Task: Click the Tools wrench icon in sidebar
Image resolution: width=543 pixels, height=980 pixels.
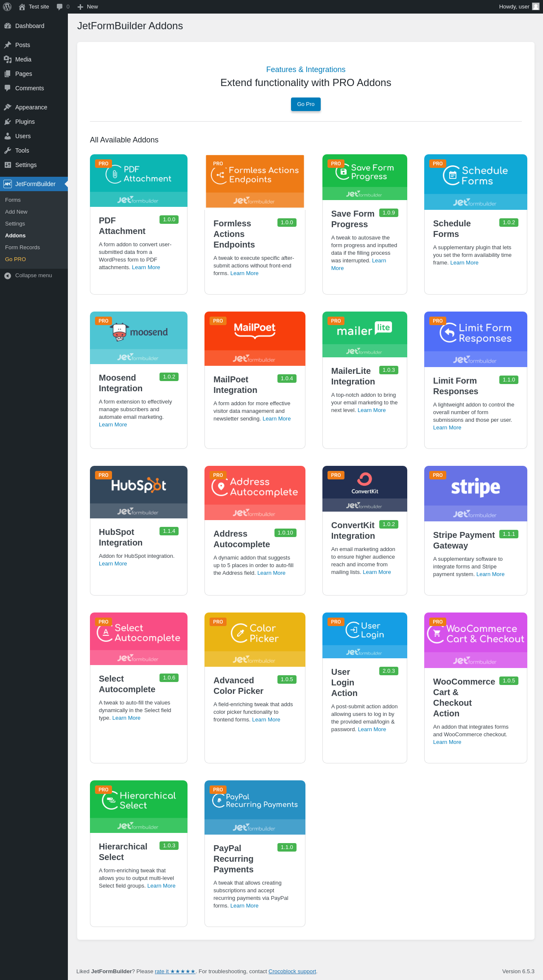Action: 8,150
